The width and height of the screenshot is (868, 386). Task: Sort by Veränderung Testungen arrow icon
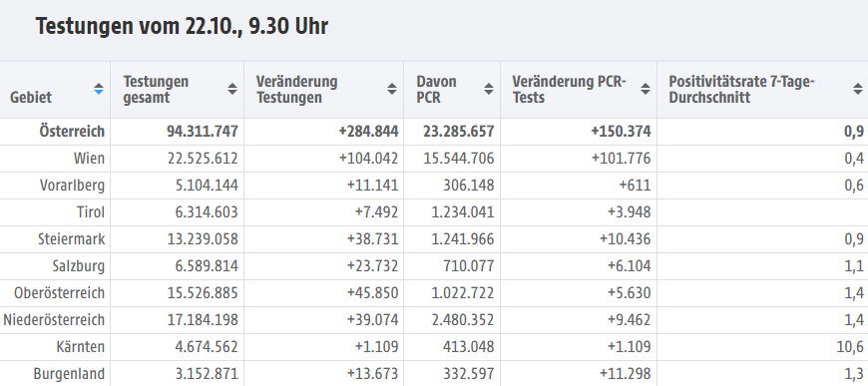pos(392,89)
